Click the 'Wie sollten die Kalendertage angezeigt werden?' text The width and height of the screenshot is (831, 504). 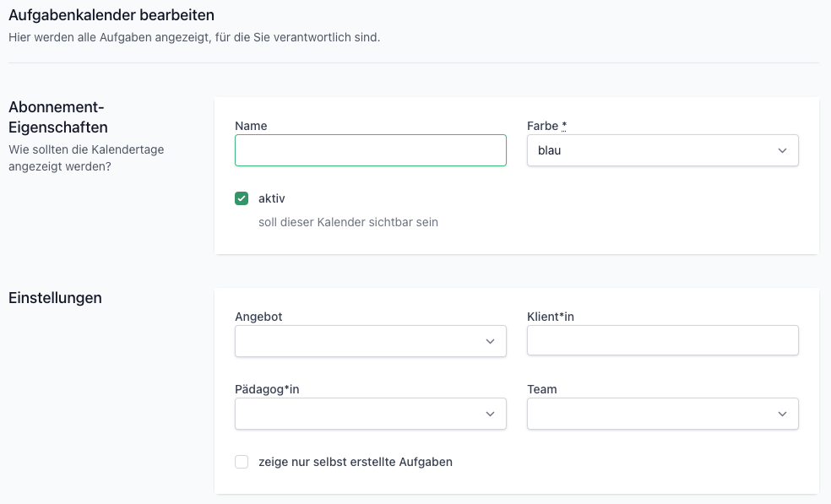(x=86, y=158)
